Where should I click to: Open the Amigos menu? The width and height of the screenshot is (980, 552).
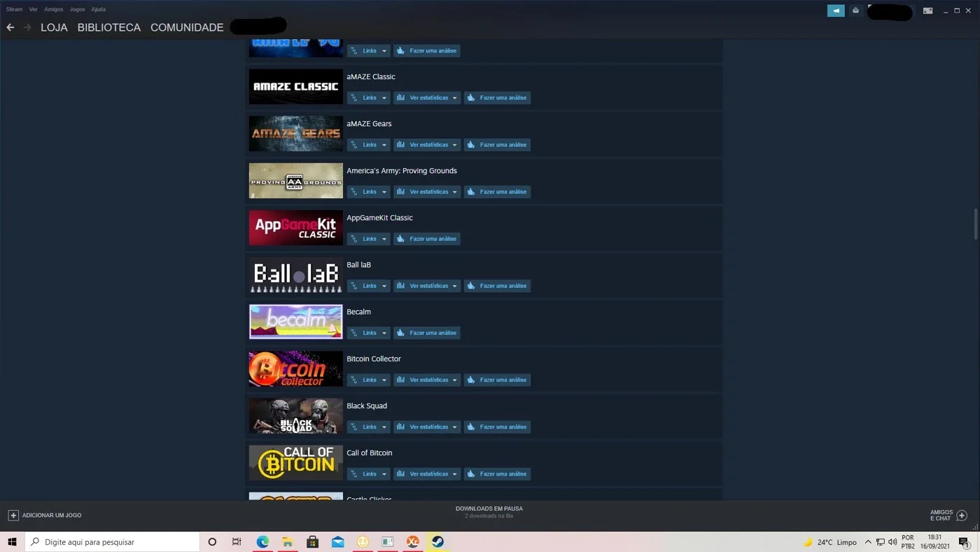[x=53, y=9]
